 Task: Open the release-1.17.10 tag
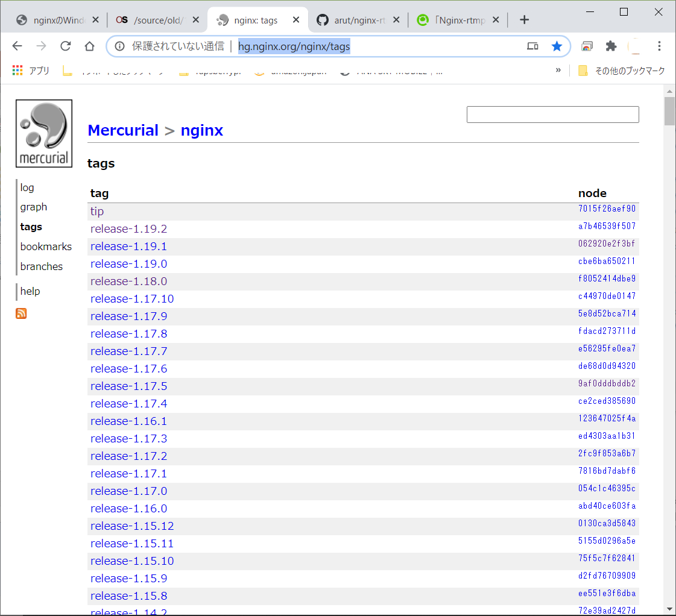(132, 299)
